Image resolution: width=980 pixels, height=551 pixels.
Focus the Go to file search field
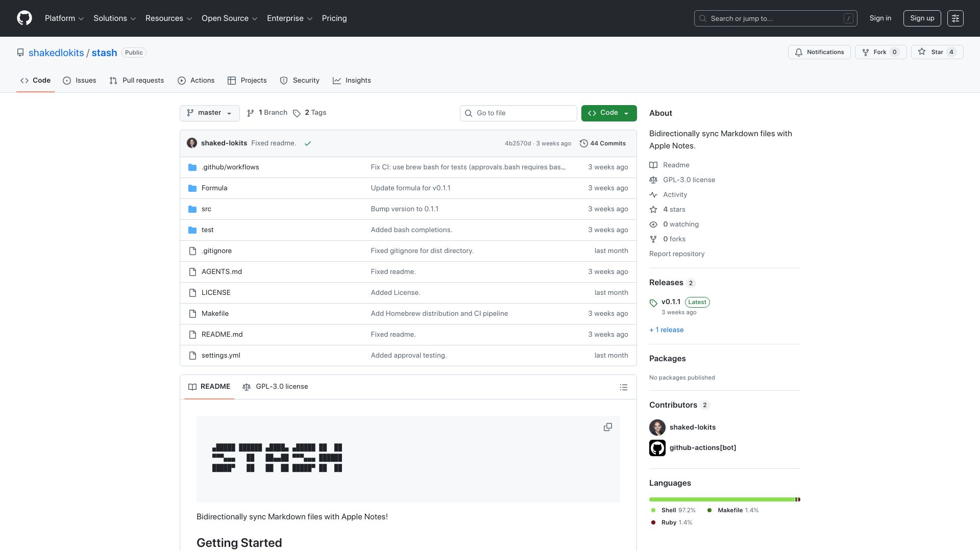coord(519,113)
